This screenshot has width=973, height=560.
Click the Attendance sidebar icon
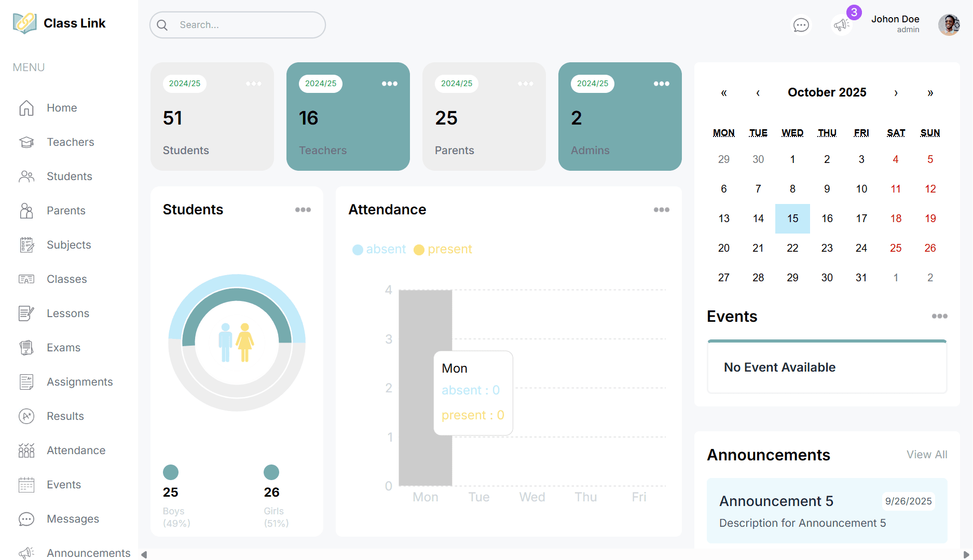point(26,450)
